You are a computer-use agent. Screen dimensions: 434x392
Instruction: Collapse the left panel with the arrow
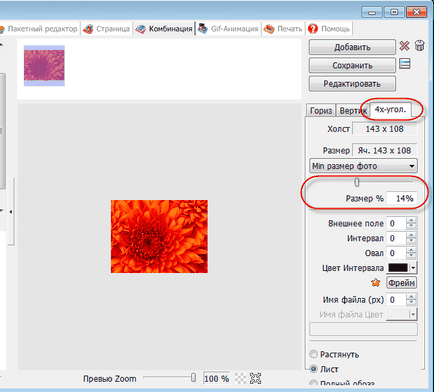[11, 212]
